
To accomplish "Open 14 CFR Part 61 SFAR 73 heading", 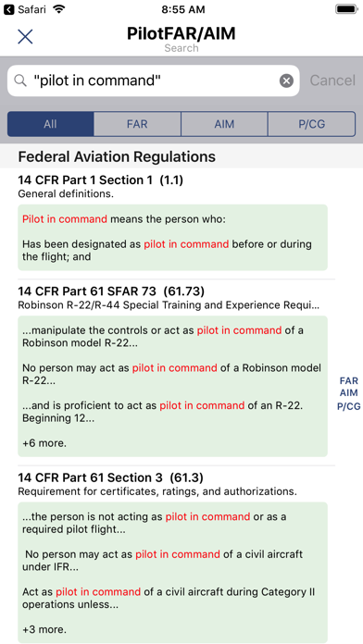I will (x=111, y=291).
